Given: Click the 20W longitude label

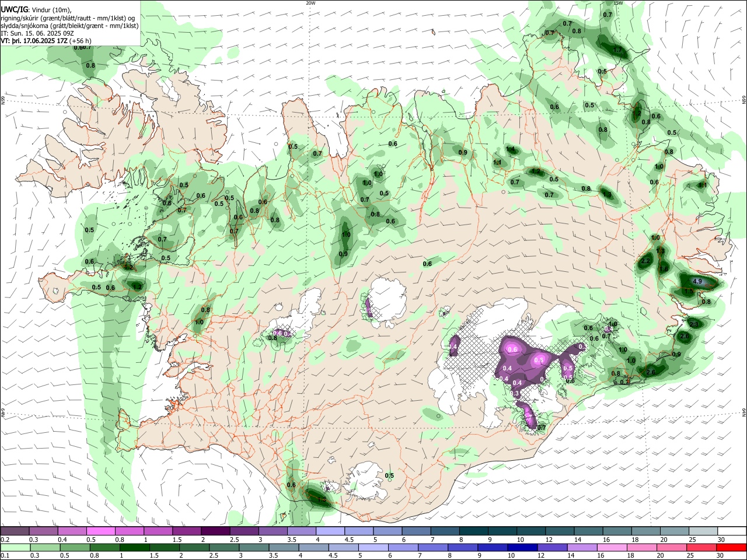Looking at the screenshot, I should (x=310, y=3).
